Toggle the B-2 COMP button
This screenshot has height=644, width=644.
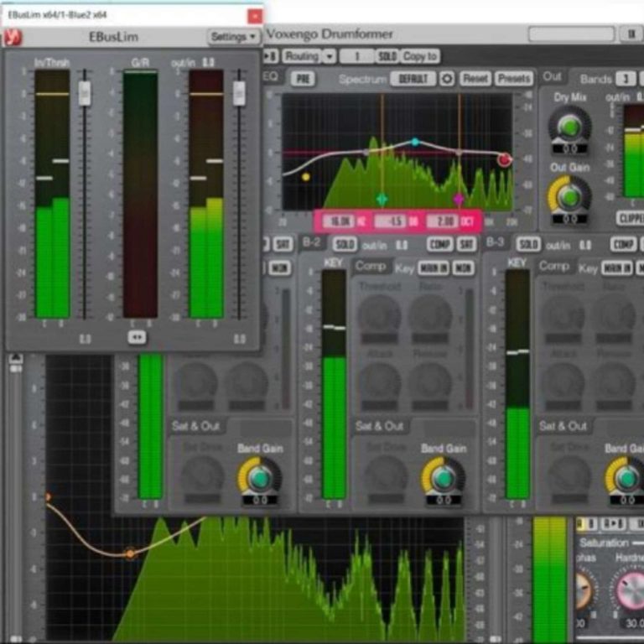point(439,245)
